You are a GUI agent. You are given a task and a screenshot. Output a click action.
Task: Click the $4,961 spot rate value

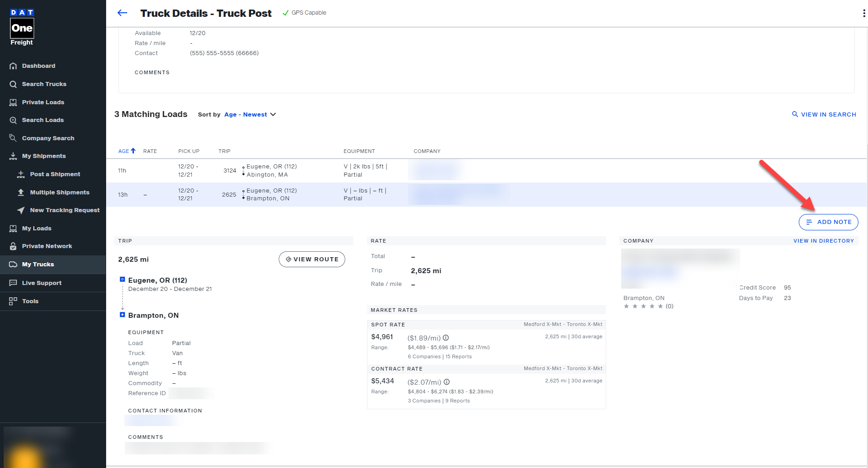(382, 337)
